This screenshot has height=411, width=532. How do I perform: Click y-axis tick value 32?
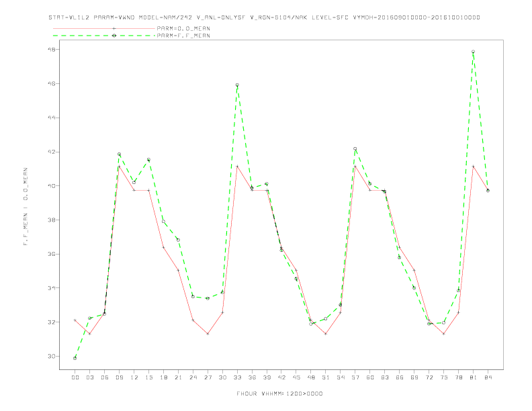52,322
